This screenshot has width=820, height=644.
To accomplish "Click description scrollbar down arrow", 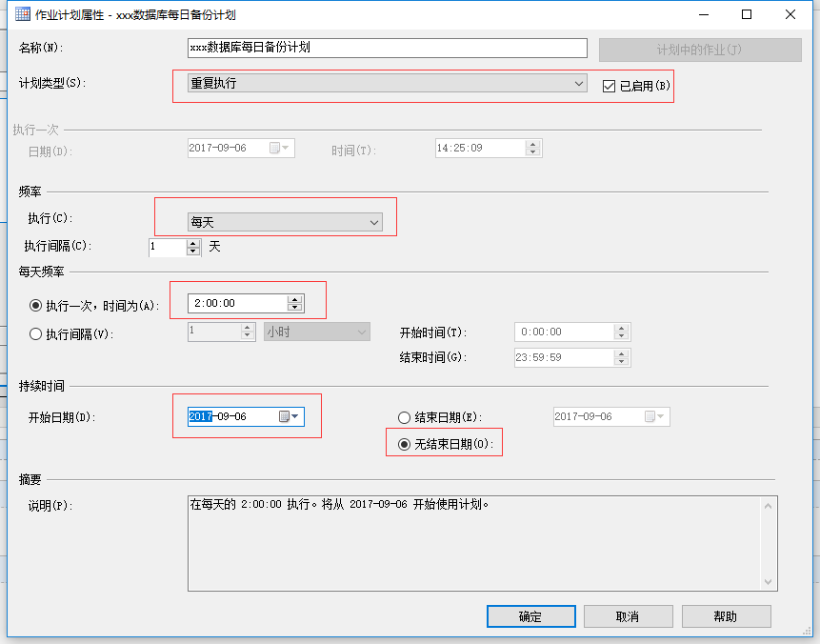I will (x=769, y=582).
